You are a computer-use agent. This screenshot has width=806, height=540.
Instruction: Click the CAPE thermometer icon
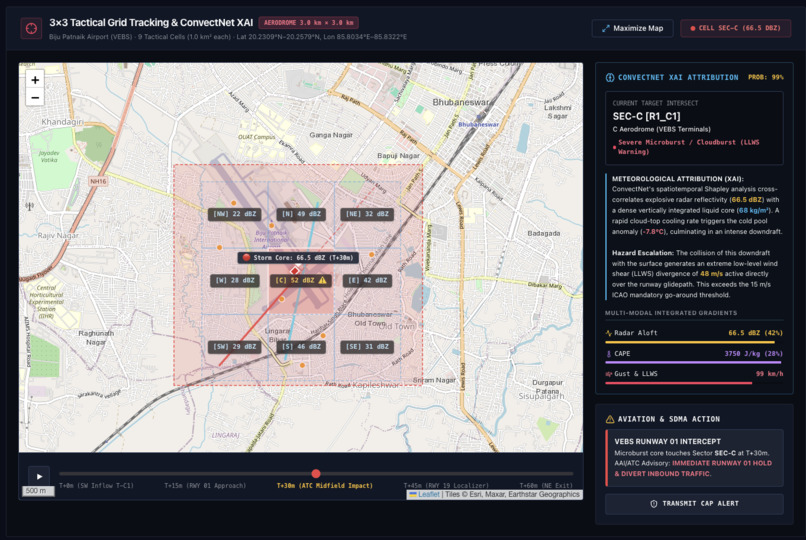[609, 353]
